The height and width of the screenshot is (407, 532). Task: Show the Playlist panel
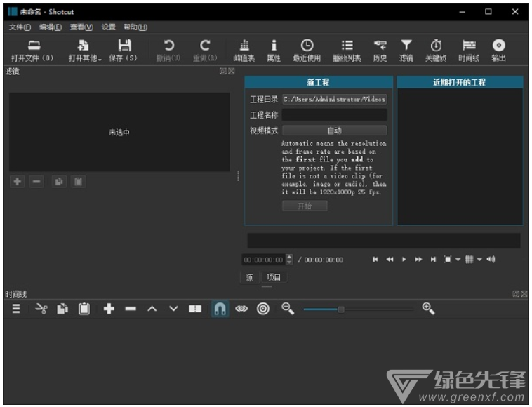point(347,51)
